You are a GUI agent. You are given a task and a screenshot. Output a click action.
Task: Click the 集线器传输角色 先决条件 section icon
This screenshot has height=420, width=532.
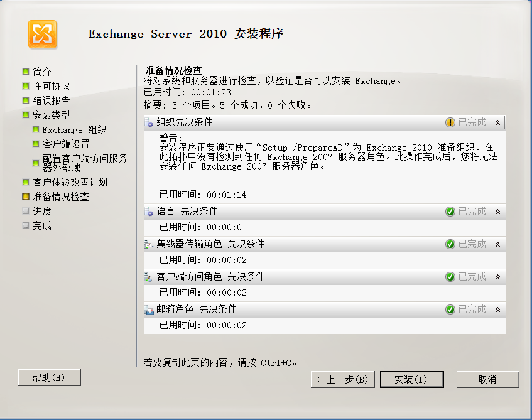point(149,244)
